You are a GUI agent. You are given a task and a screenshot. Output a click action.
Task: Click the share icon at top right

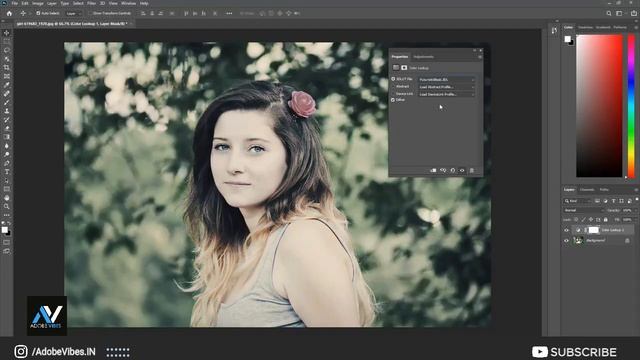pyautogui.click(x=633, y=13)
